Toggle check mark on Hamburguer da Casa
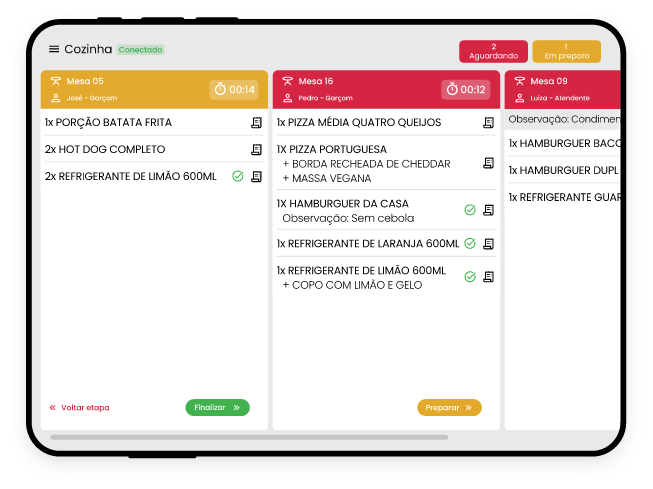Image resolution: width=653 pixels, height=489 pixels. click(x=470, y=210)
